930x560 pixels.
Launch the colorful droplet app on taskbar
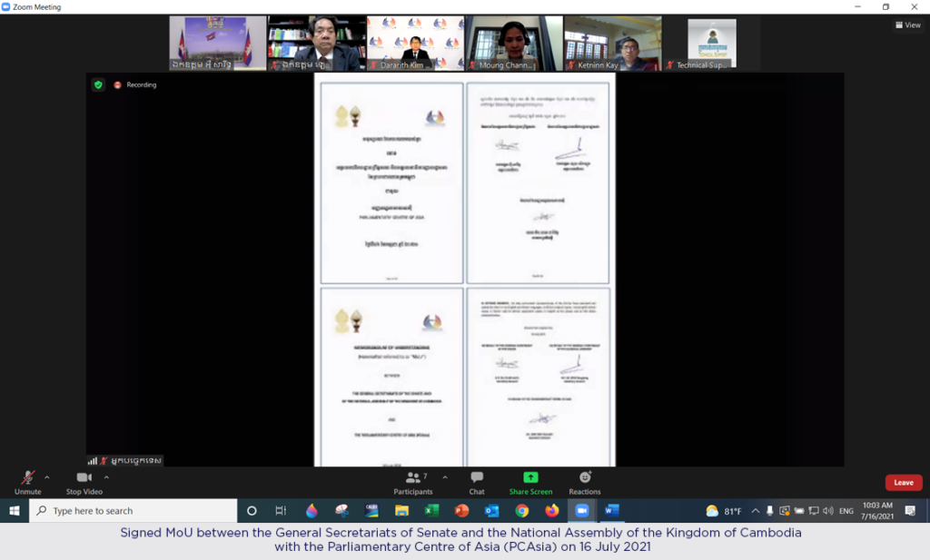tap(312, 511)
